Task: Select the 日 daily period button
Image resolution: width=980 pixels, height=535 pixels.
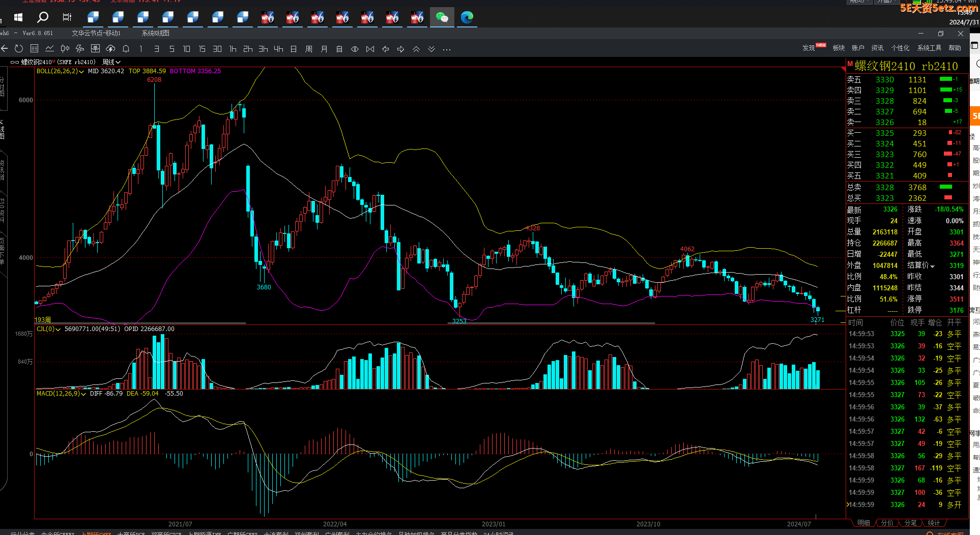Action: tap(294, 49)
